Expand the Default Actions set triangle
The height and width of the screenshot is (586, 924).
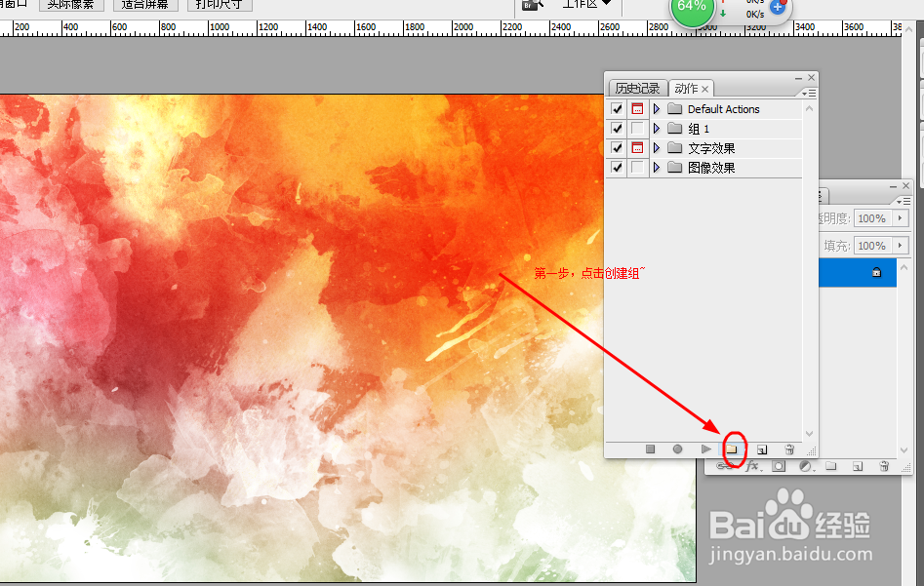(657, 109)
